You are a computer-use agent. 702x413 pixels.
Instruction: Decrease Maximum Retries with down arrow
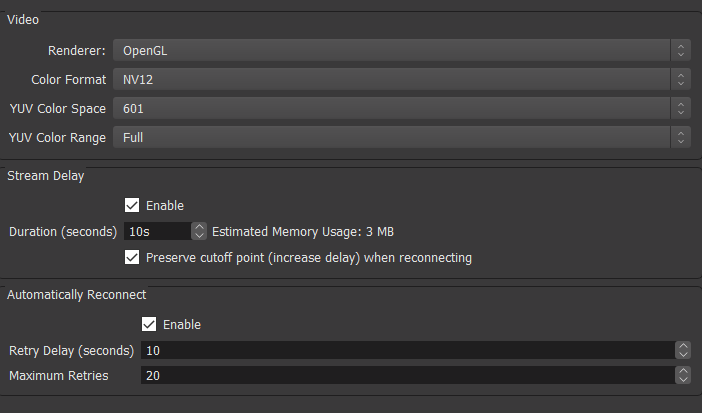[x=683, y=380]
